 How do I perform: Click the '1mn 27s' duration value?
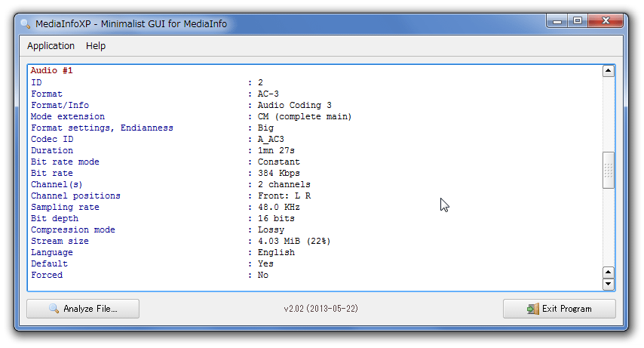276,150
